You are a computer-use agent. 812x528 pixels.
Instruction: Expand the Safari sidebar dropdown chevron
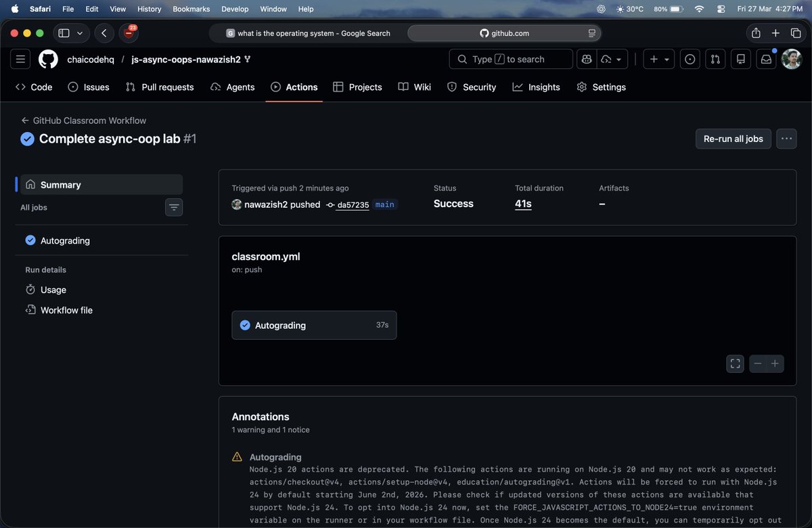pyautogui.click(x=80, y=33)
